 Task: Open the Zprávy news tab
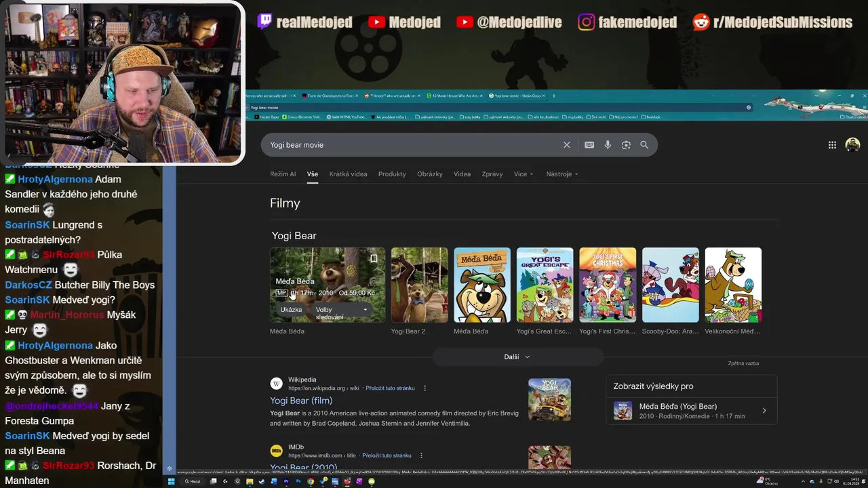492,174
